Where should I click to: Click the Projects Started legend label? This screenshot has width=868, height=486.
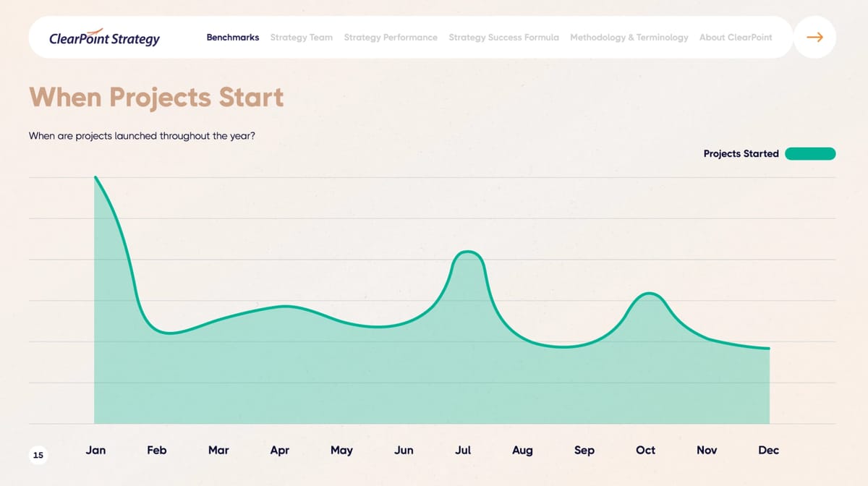coord(741,153)
